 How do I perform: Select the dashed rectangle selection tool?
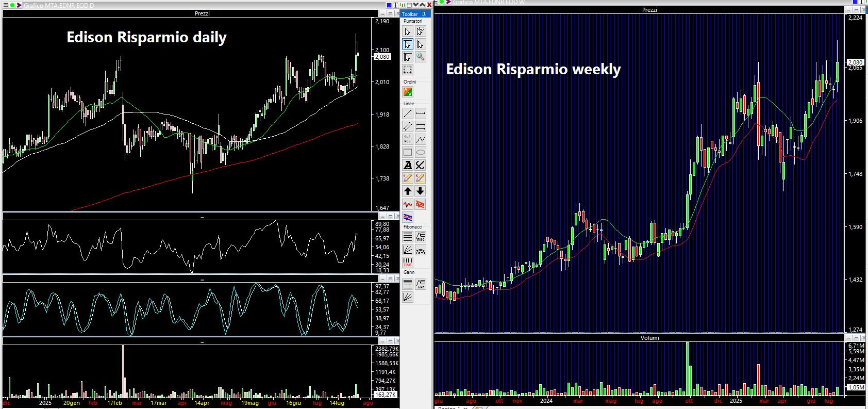pos(408,70)
